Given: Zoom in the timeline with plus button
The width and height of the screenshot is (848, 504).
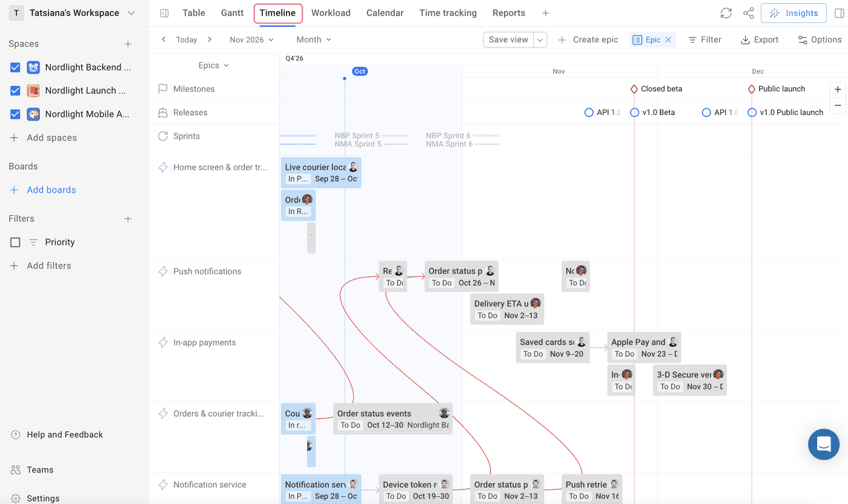Looking at the screenshot, I should coord(838,89).
